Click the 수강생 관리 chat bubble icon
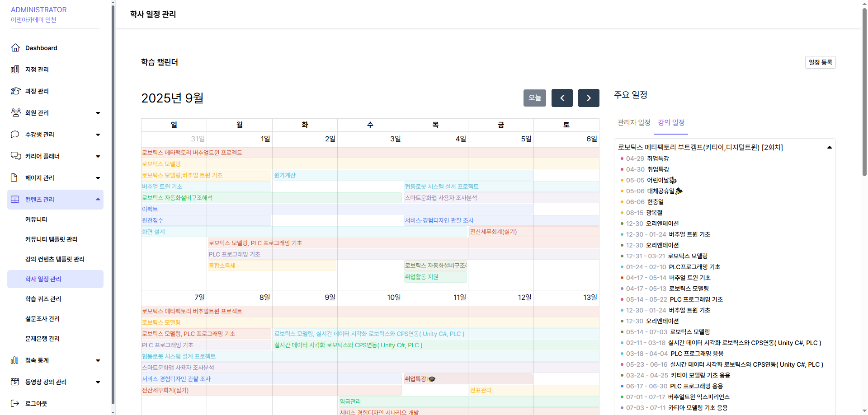Image resolution: width=868 pixels, height=415 pixels. (15, 135)
